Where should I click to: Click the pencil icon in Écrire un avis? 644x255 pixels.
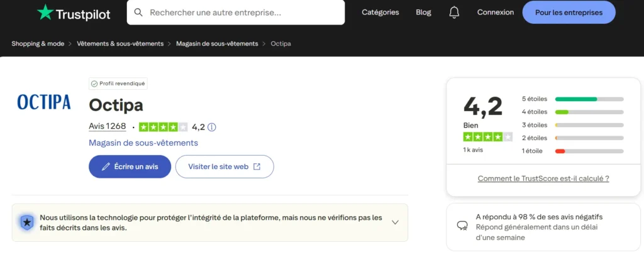click(106, 166)
